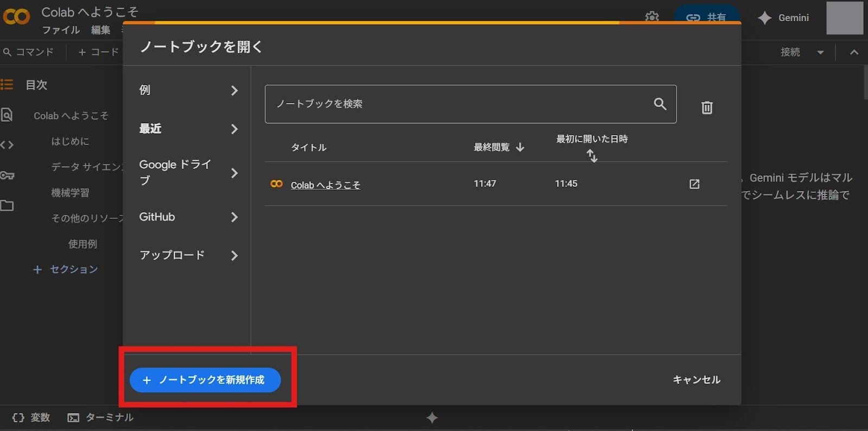This screenshot has height=431, width=868.
Task: Open the Colab へようこそ notebook link
Action: click(x=325, y=185)
